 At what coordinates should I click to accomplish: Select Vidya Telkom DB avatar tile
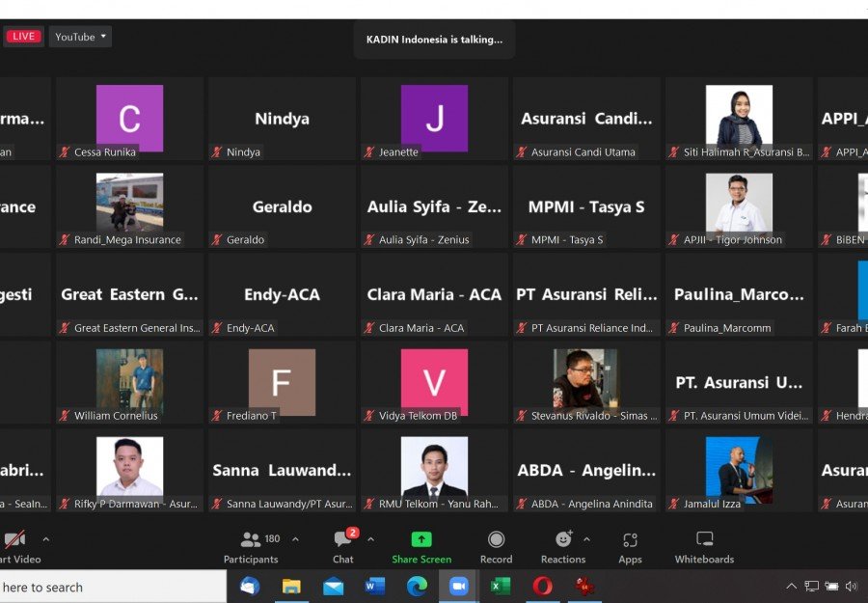click(435, 381)
